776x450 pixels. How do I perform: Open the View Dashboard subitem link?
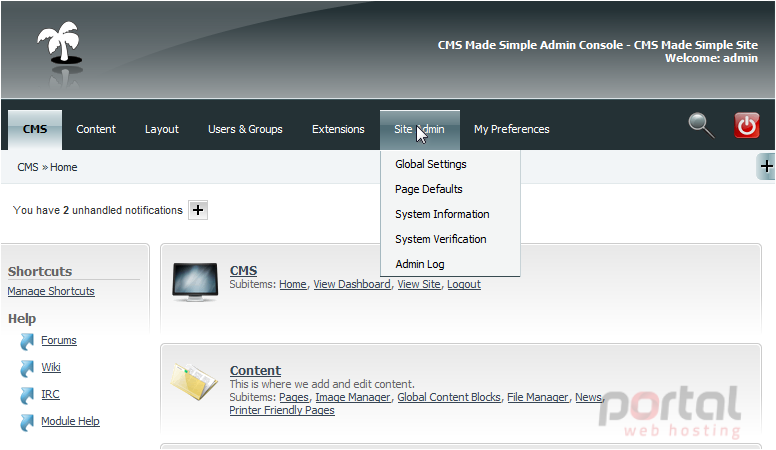coord(352,284)
